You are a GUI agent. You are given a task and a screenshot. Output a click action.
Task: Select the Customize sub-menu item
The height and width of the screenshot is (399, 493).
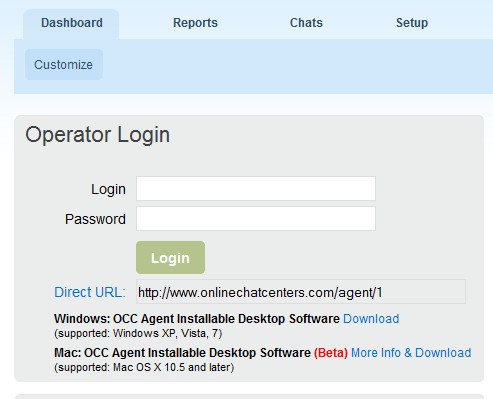point(63,64)
